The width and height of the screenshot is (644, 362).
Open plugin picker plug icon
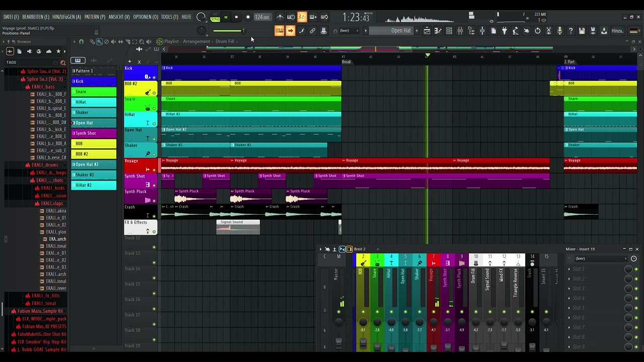click(504, 31)
